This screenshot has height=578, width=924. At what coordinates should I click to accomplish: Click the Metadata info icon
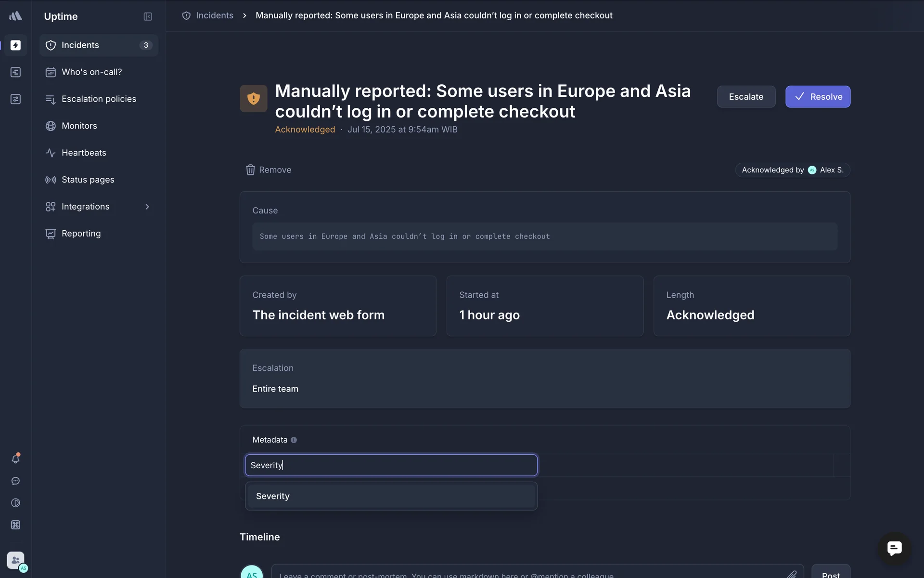[x=294, y=440]
